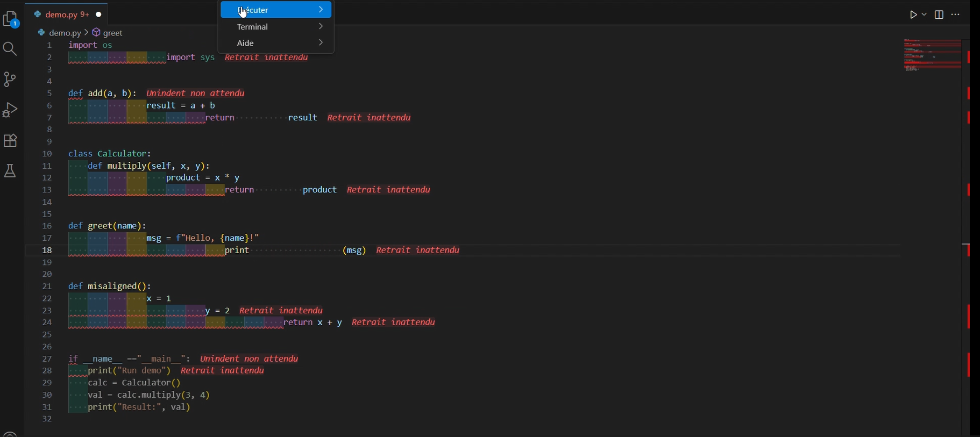Select the demo.py editor tab
The image size is (980, 437).
click(67, 15)
